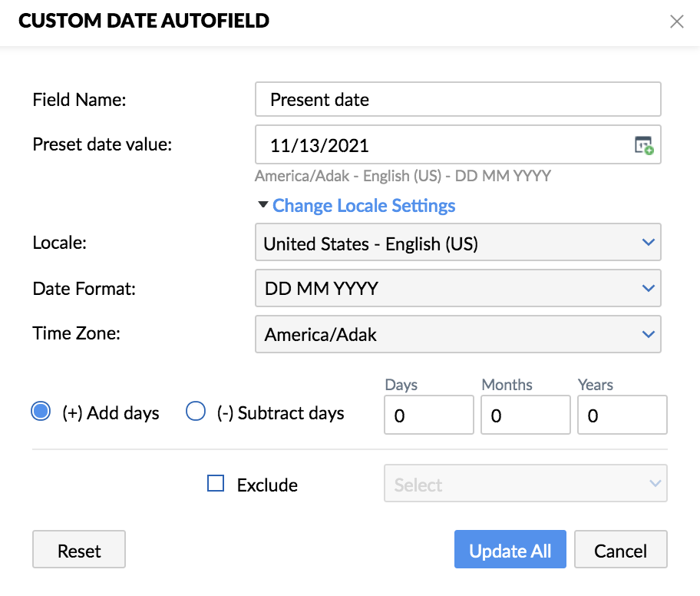Click the Reset button
This screenshot has width=700, height=596.
[x=79, y=550]
